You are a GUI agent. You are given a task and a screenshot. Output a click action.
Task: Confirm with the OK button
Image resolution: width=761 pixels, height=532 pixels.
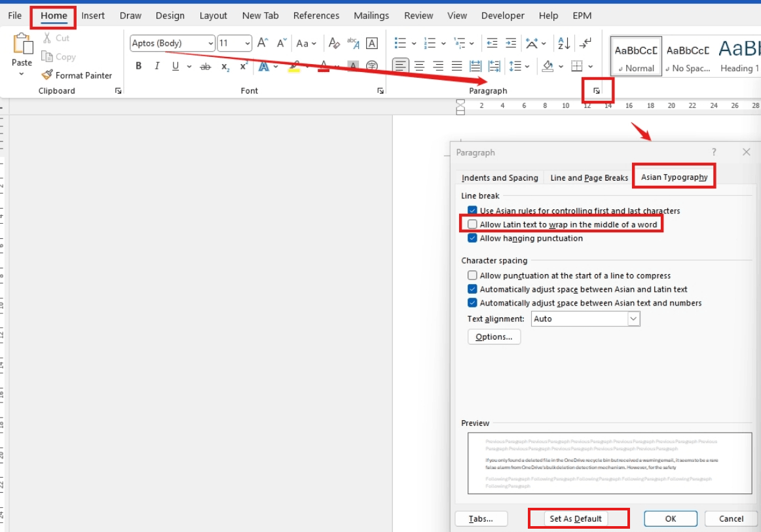671,518
